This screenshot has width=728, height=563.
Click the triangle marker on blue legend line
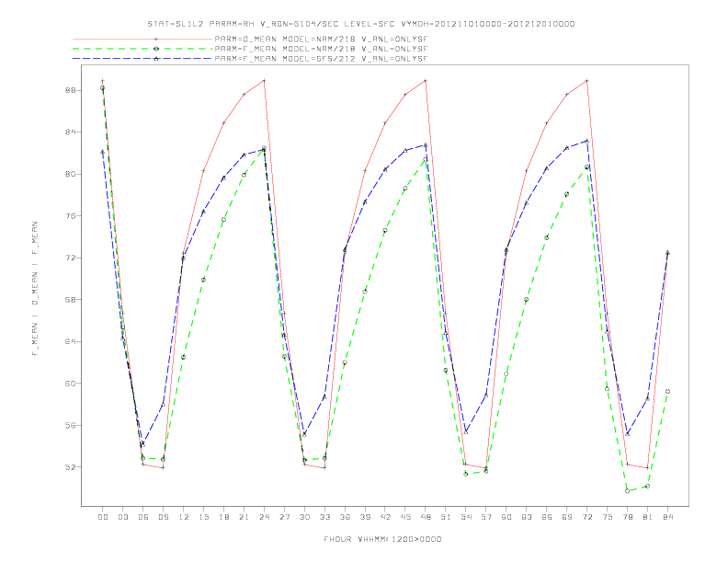(156, 59)
